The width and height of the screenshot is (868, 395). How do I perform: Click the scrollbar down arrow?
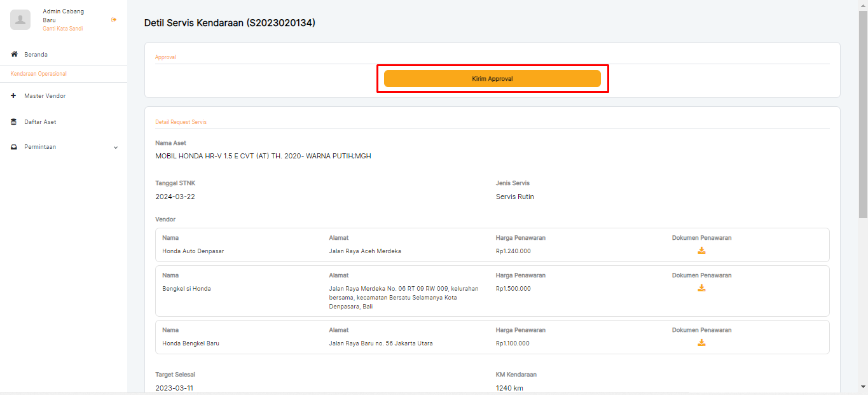(863, 387)
